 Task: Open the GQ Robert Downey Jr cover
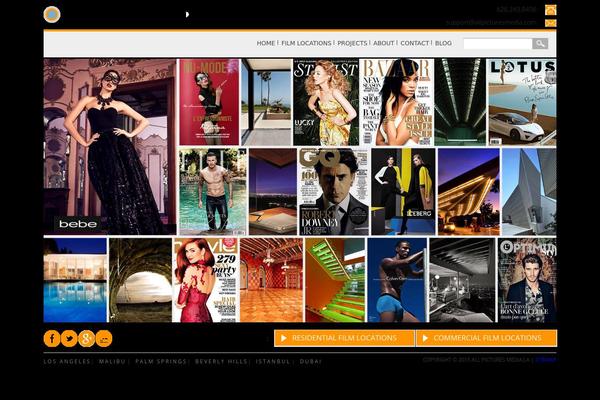click(334, 192)
